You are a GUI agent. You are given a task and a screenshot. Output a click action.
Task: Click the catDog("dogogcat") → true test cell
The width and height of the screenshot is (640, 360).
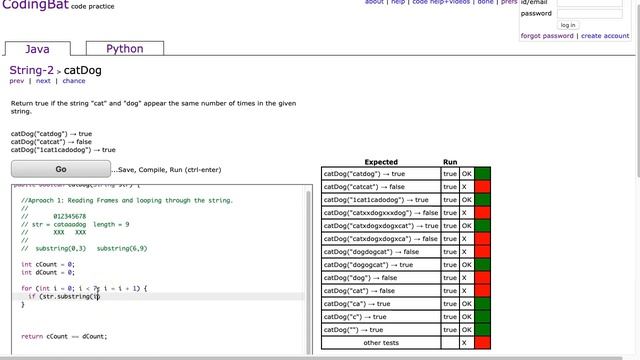tap(381, 264)
